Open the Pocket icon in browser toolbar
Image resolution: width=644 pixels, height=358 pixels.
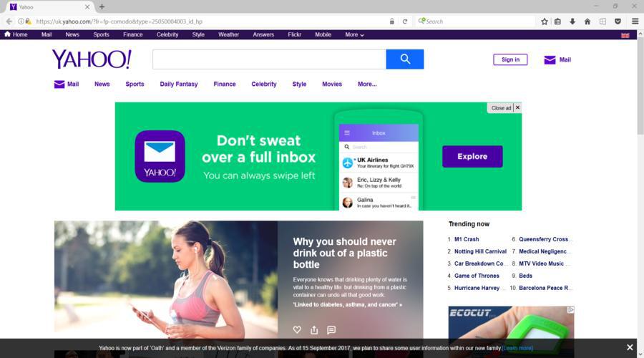618,21
